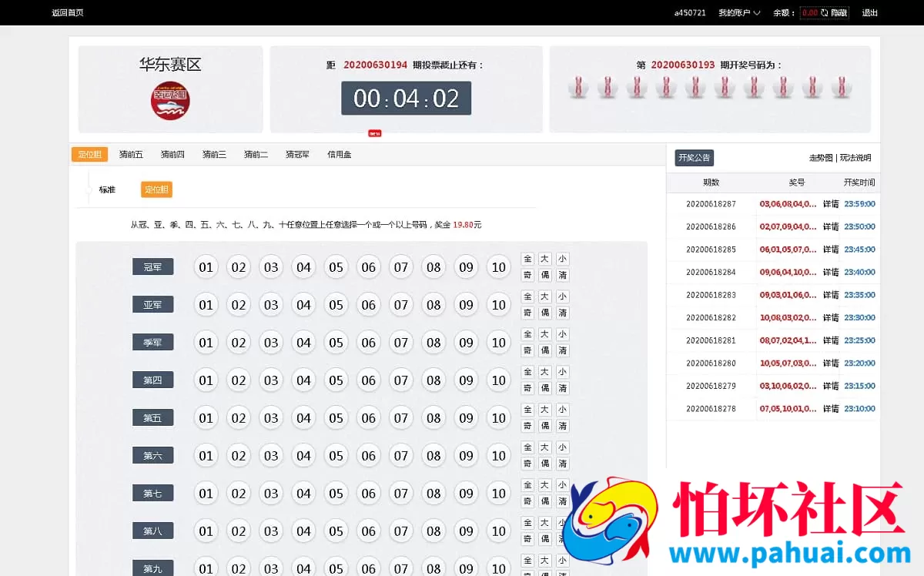The height and width of the screenshot is (576, 924).
Task: Select ball 03 in the 第五 row
Action: pyautogui.click(x=271, y=418)
